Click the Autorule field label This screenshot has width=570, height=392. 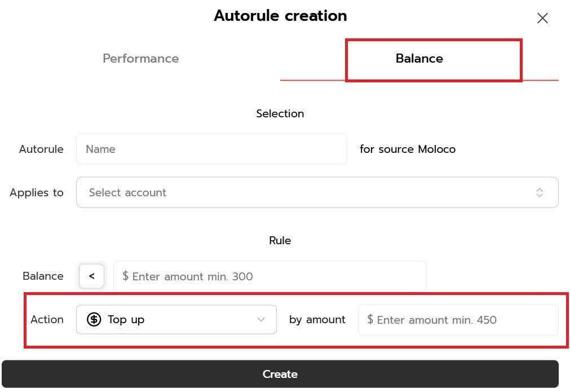click(x=41, y=149)
